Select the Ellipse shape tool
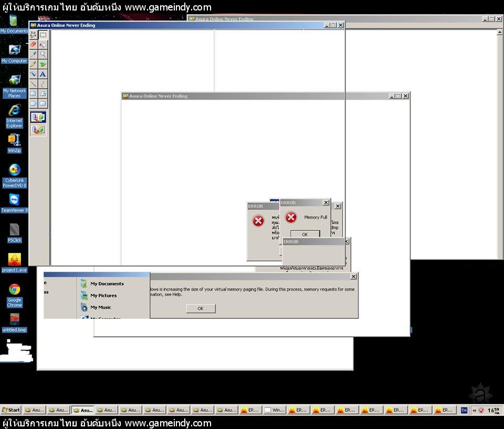 click(x=34, y=103)
